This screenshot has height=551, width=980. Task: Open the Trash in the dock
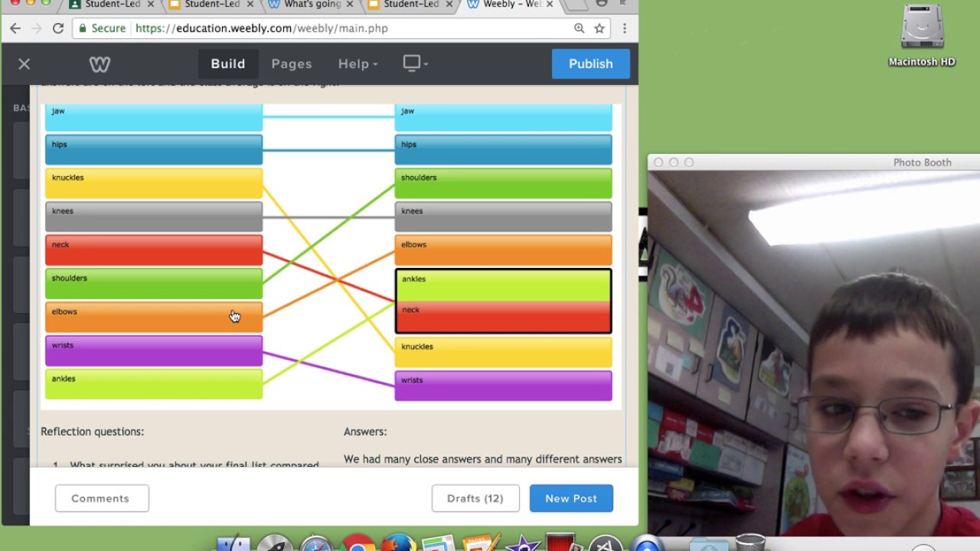[x=750, y=542]
